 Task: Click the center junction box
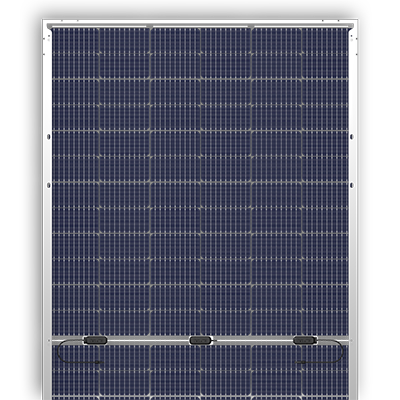201,340
